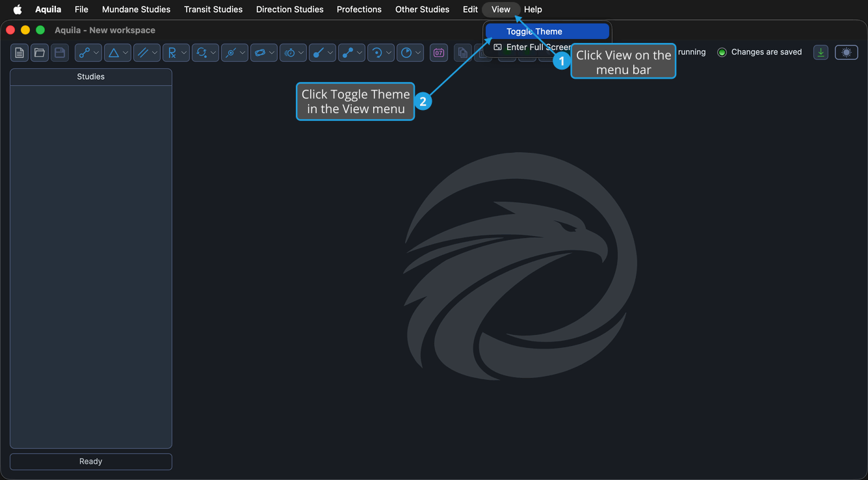
Task: Open the Direction Studies menu
Action: [x=289, y=9]
